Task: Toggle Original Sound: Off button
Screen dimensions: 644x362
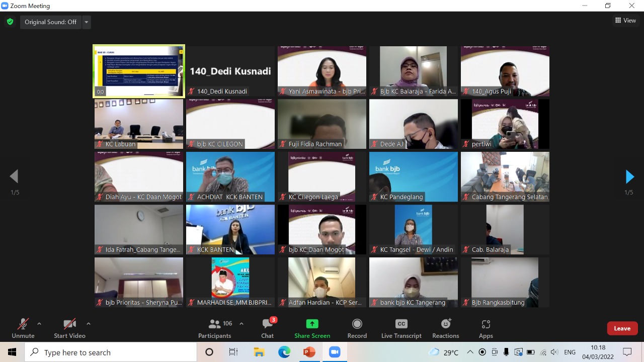Action: point(50,22)
